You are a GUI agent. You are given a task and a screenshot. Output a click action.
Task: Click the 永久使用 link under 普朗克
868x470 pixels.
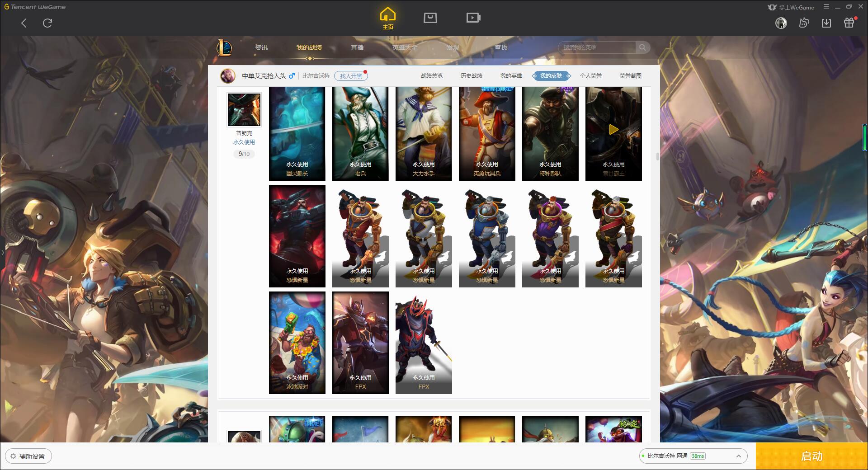244,142
